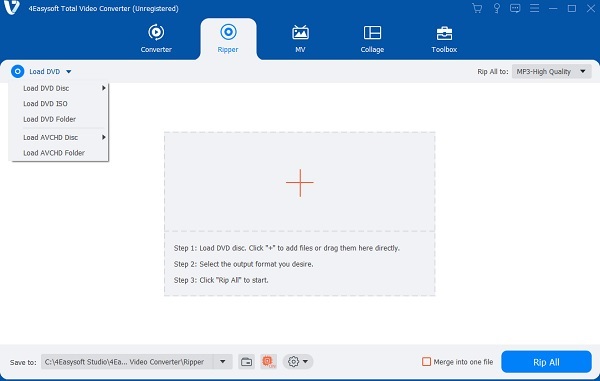Select Load DVD Disc menu entry

[59, 88]
